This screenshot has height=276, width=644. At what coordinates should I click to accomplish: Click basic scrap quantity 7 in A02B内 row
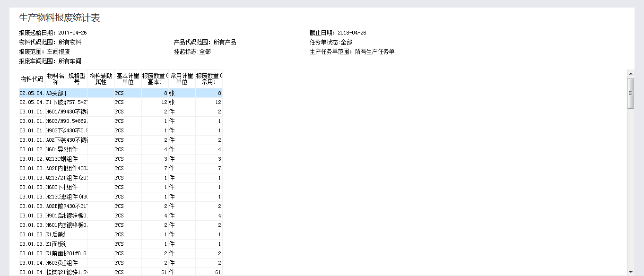coord(155,168)
